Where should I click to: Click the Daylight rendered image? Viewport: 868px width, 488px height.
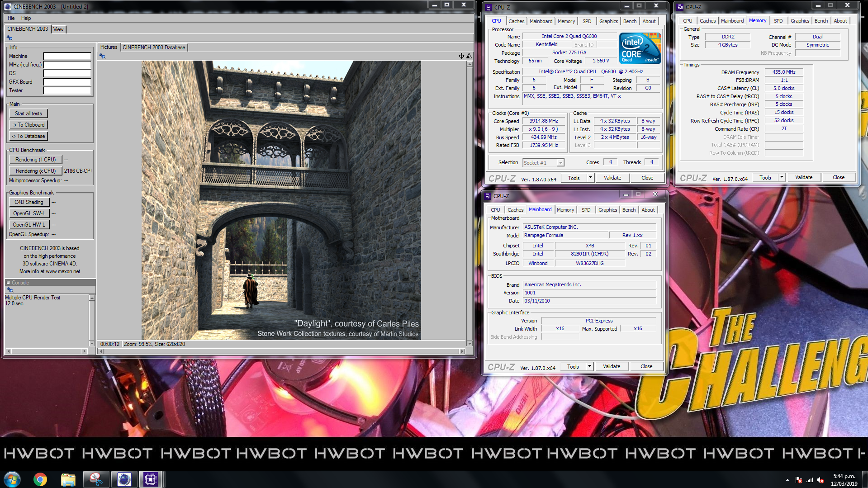[x=281, y=200]
